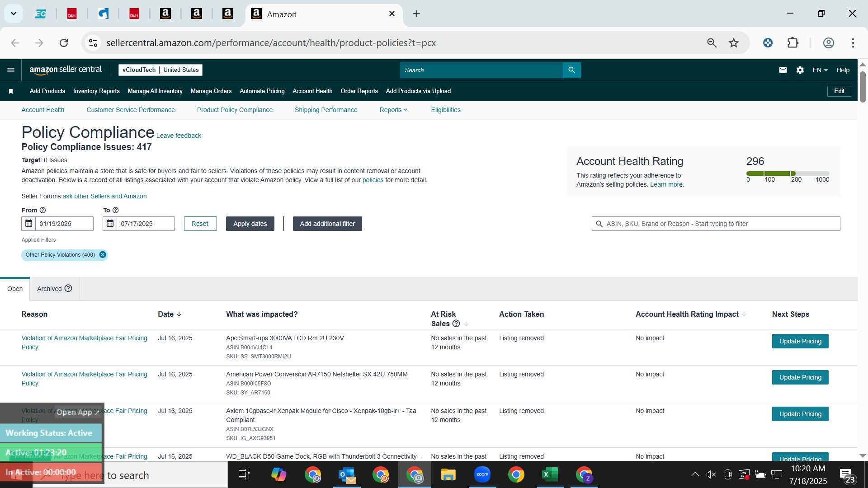Image resolution: width=868 pixels, height=488 pixels.
Task: Click the browser zoom magnifier icon
Action: point(712,43)
